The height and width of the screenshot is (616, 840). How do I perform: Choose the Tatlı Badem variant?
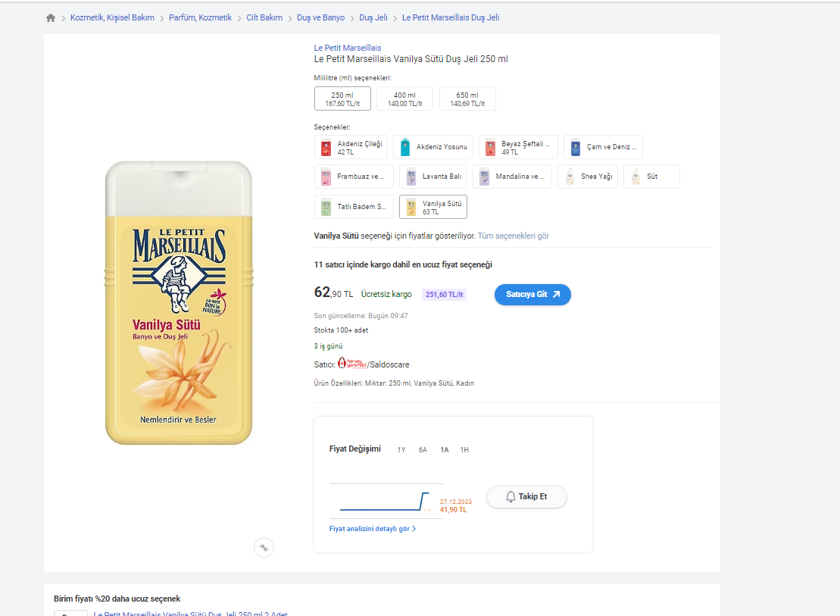click(x=354, y=207)
